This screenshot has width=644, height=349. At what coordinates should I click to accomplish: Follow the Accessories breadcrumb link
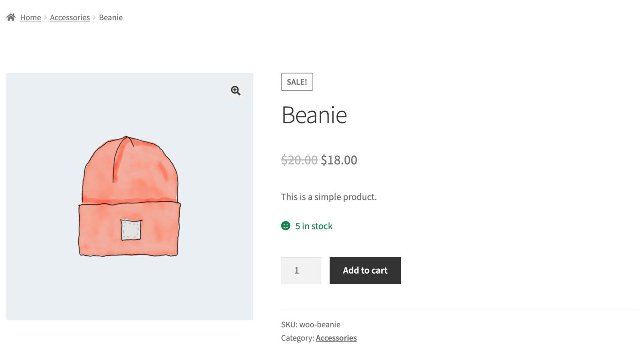(69, 17)
